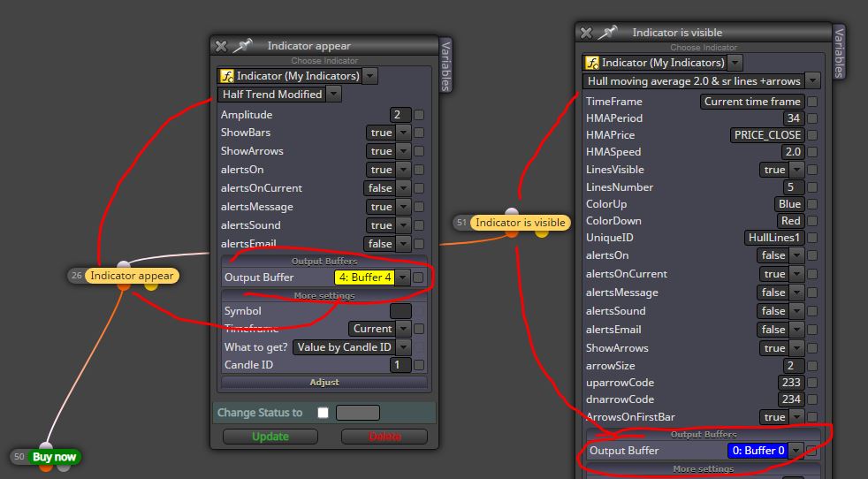Expand the Adjust section
Image resolution: width=868 pixels, height=479 pixels.
coord(324,382)
